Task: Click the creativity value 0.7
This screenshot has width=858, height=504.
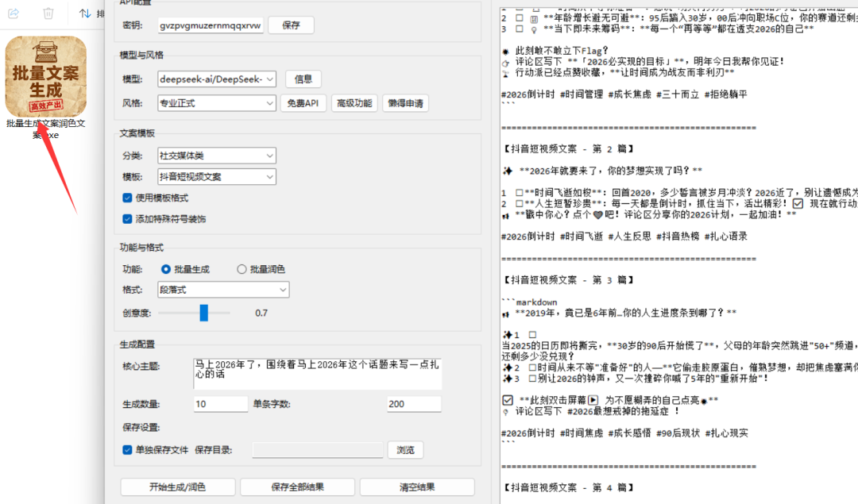Action: click(261, 314)
